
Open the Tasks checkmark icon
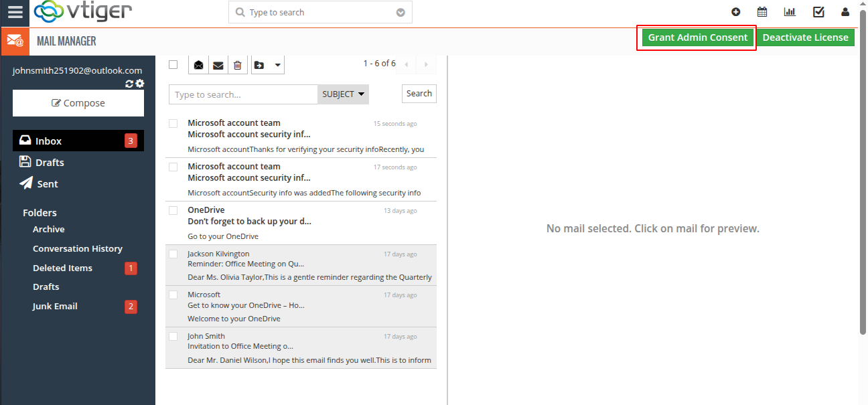pyautogui.click(x=818, y=12)
